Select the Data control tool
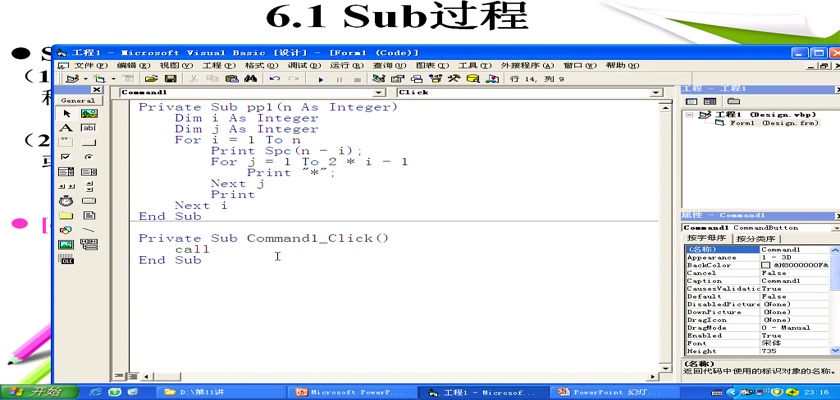 [x=89, y=245]
